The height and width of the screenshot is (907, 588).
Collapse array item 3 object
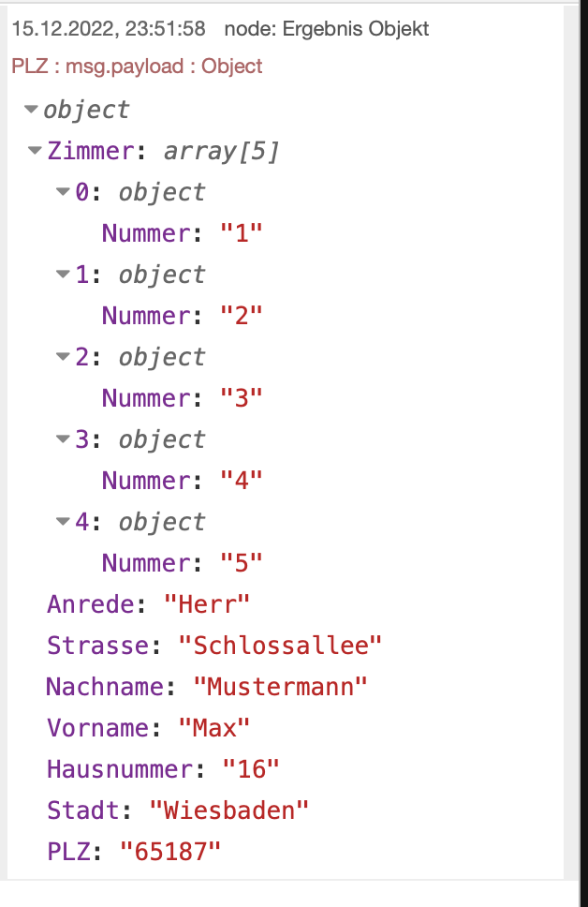(x=63, y=439)
